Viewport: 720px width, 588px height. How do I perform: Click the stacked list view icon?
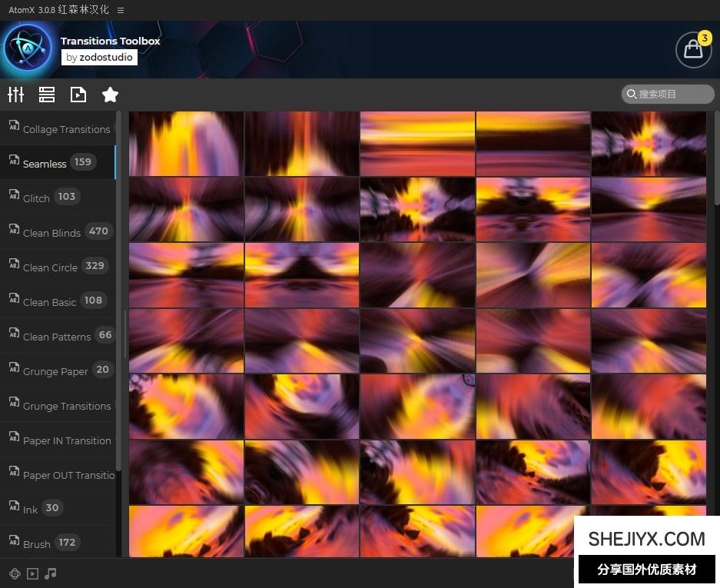47,95
